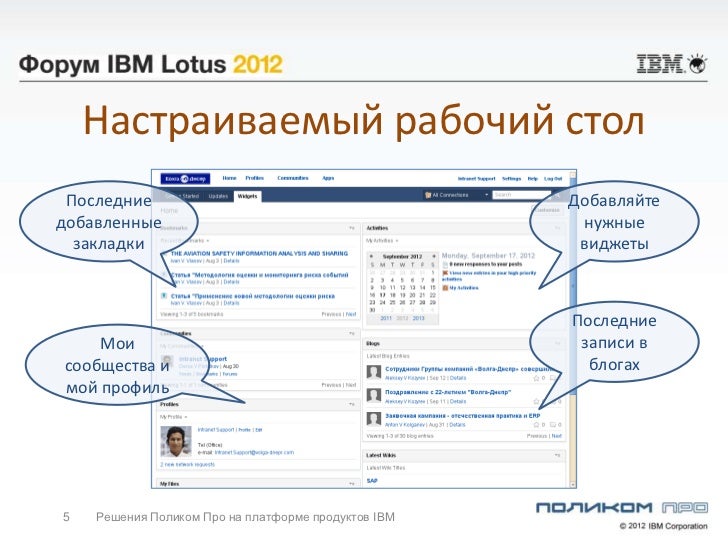
Task: Open Settings link in header
Action: click(511, 179)
